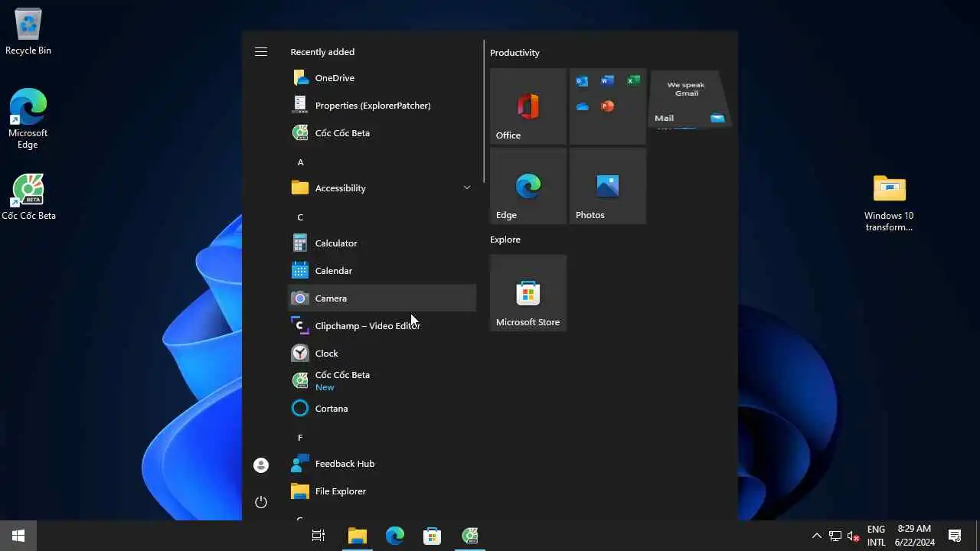Open Microsoft Store on the taskbar
The width and height of the screenshot is (980, 551).
point(432,536)
